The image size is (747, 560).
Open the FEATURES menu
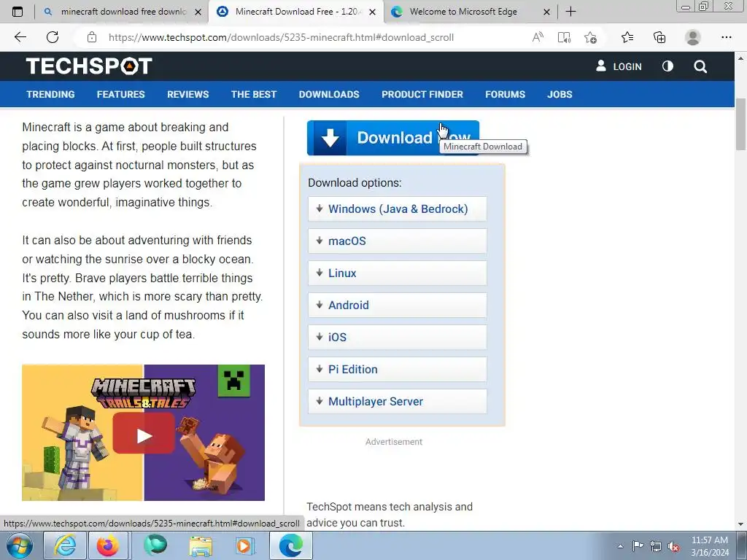pyautogui.click(x=120, y=94)
